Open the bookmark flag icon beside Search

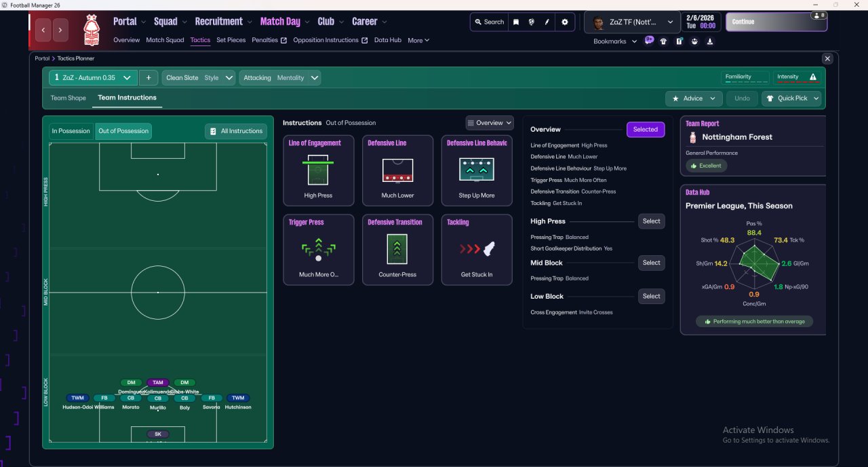(516, 22)
